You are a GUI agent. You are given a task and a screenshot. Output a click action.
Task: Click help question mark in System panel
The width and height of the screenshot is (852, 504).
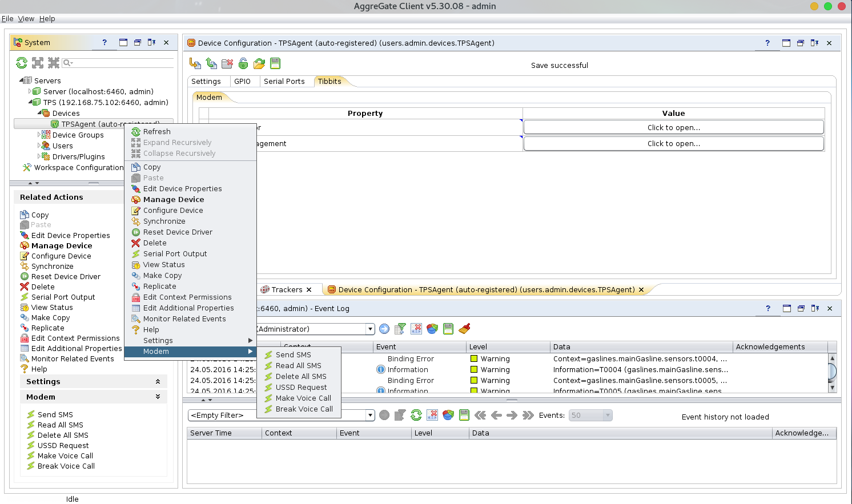coord(105,42)
